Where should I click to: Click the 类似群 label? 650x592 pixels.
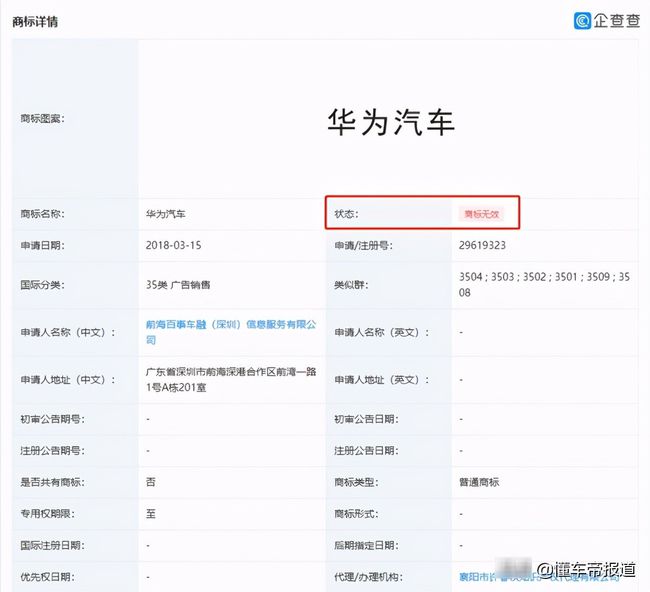pos(352,285)
